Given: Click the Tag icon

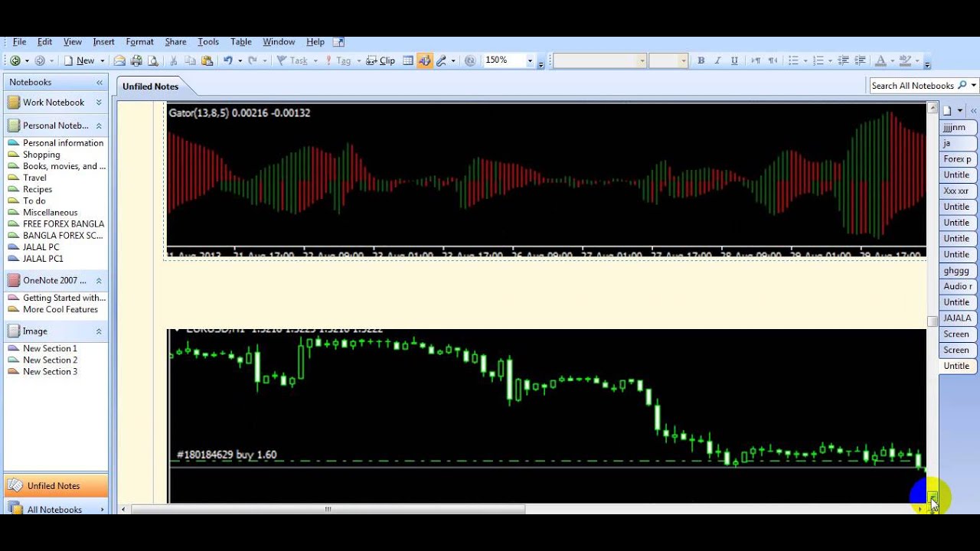Looking at the screenshot, I should click(338, 60).
